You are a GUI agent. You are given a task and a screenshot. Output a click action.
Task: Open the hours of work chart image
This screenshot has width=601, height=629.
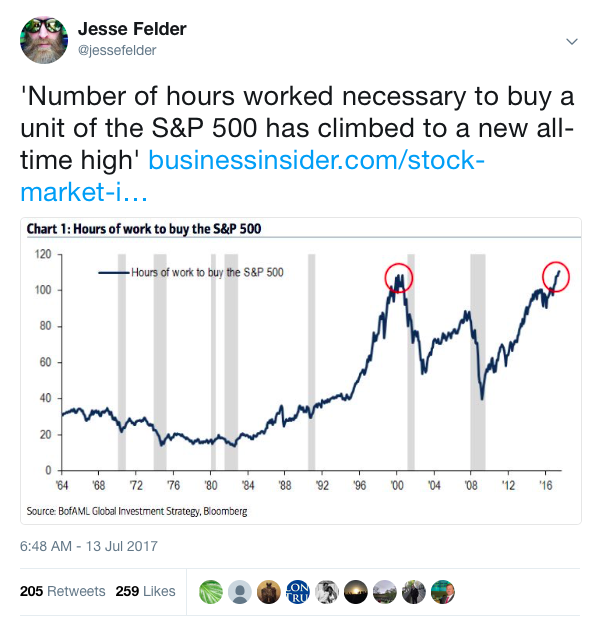[x=300, y=371]
